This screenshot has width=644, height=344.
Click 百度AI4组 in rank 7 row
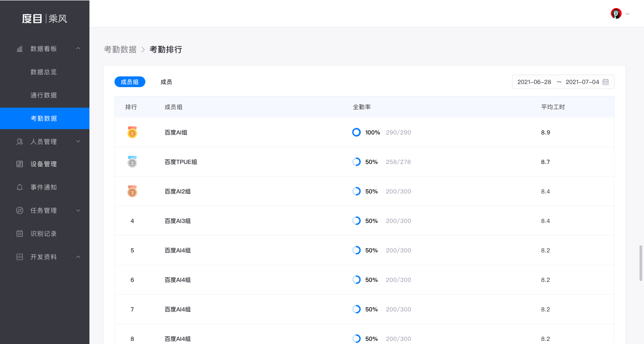coord(178,309)
